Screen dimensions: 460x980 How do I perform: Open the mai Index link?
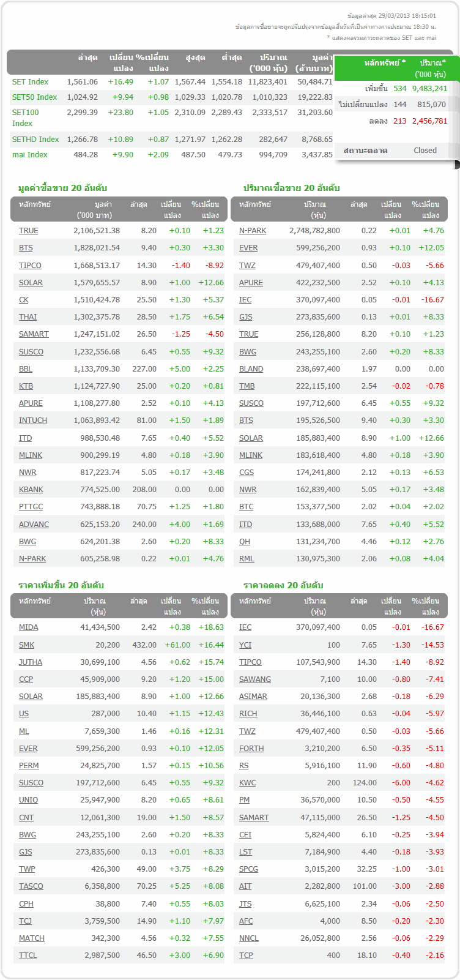[29, 155]
